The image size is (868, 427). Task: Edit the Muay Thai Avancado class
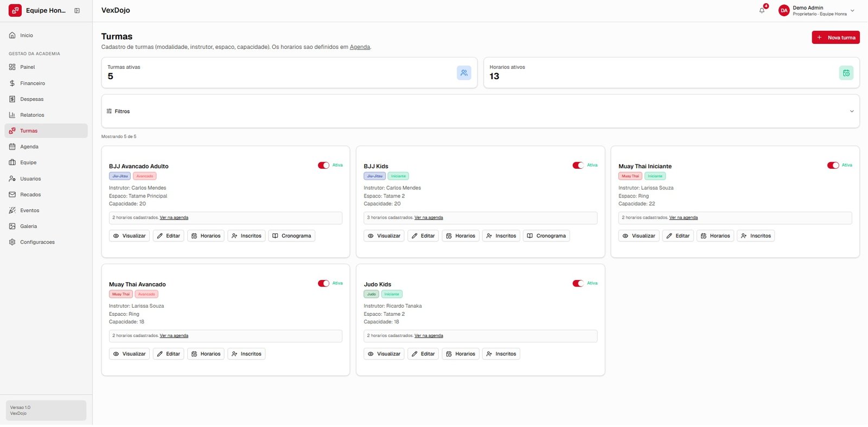tap(168, 354)
